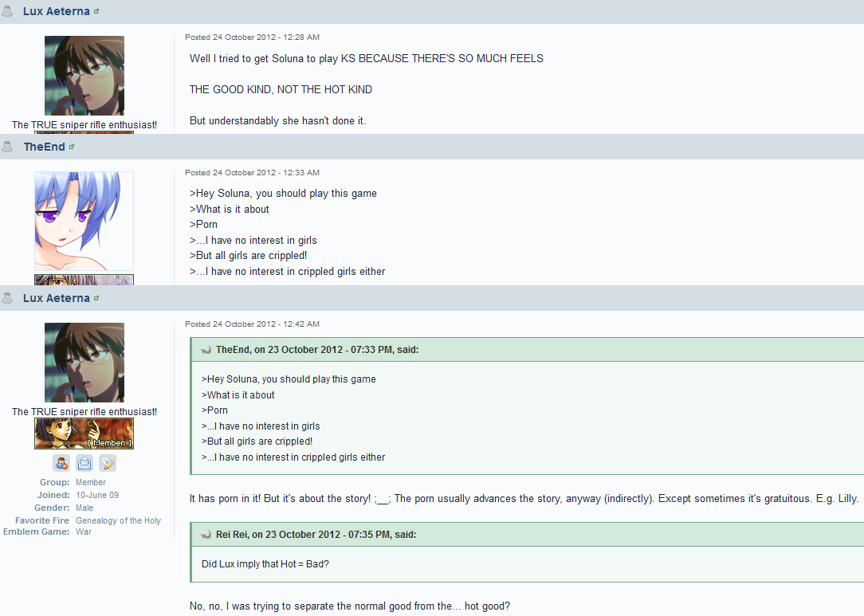Click the snapback arrow in Rei Rei quote header
864x616 pixels.
click(x=206, y=535)
